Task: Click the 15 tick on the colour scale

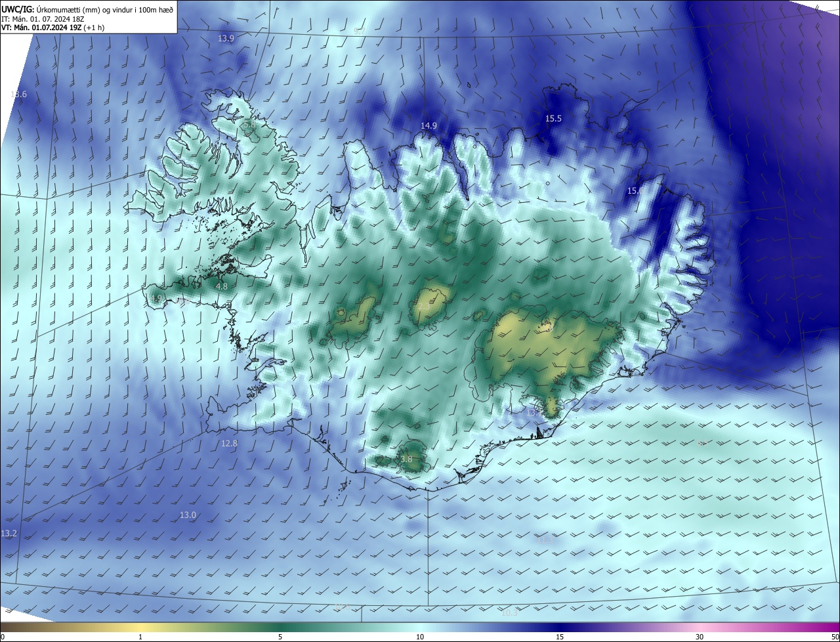Action: (x=560, y=637)
